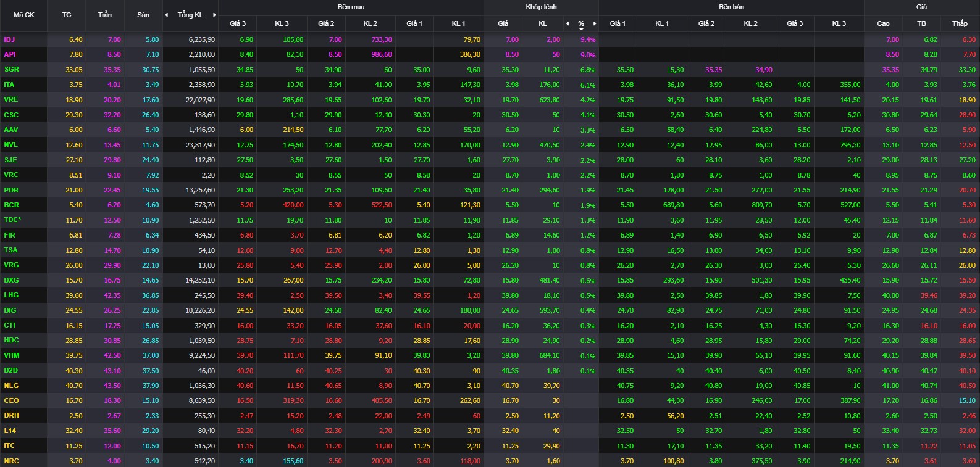Select the VRC stock code

tap(10, 175)
